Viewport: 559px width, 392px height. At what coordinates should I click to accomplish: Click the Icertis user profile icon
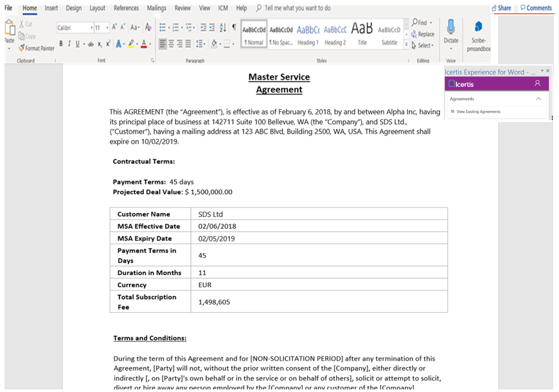click(538, 84)
